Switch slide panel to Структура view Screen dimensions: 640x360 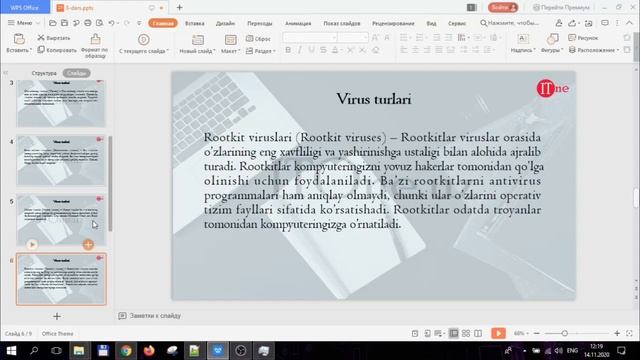tap(44, 73)
